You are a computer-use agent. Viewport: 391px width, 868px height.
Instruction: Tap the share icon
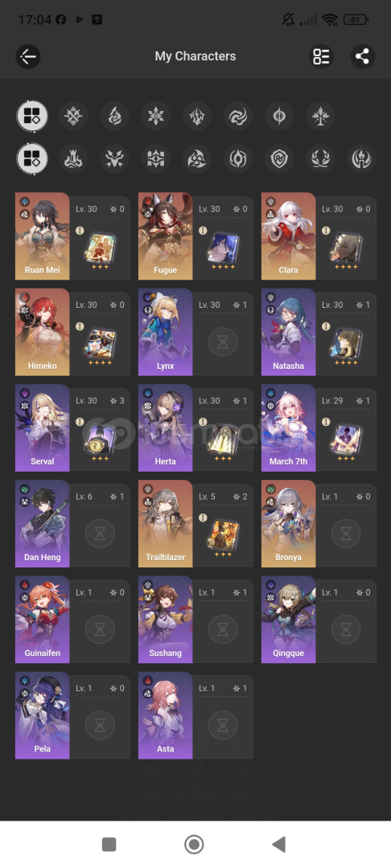click(363, 56)
